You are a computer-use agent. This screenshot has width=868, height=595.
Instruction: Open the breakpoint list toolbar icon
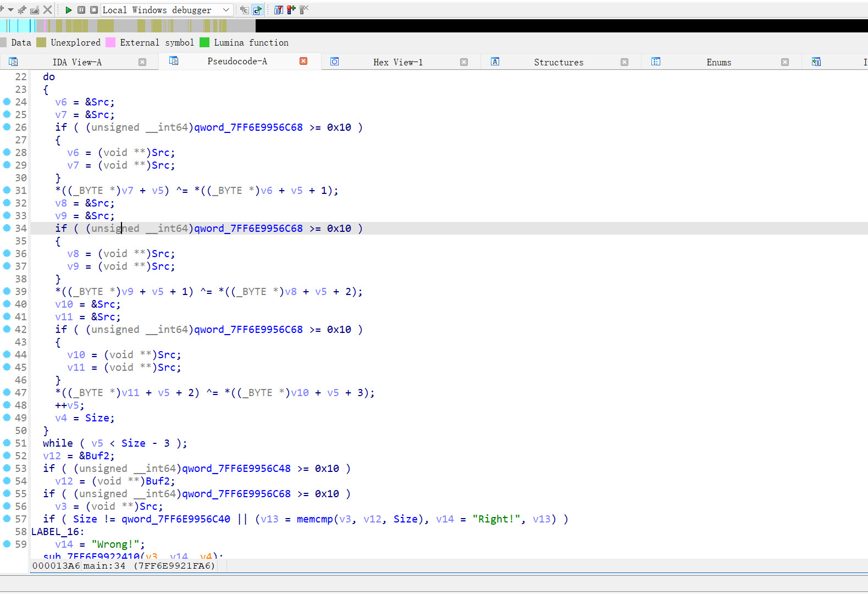coord(279,10)
